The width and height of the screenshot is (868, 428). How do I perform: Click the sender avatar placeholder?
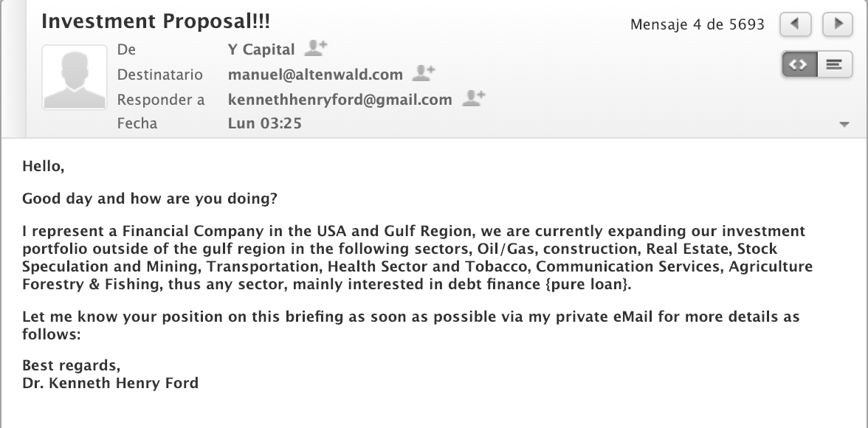click(74, 77)
